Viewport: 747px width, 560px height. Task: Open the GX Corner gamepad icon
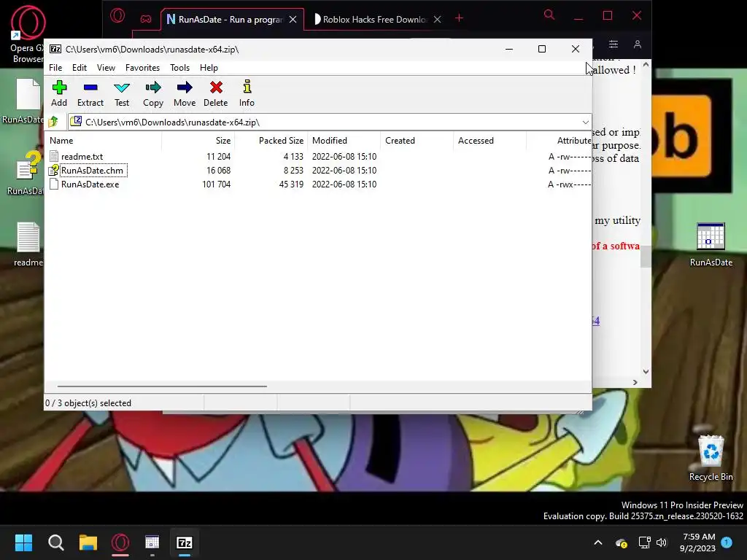pos(146,19)
